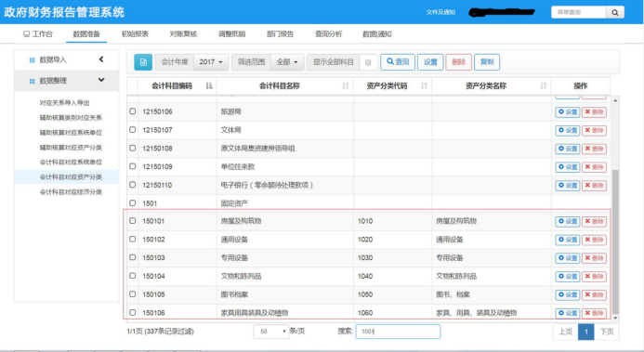Check the row 12150106 旅游局 checkbox
Screen dimensions: 644x352
coord(132,111)
